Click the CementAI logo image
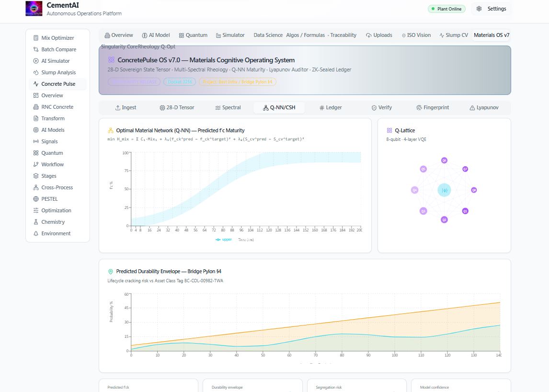Viewport: 549px width, 392px height. click(x=34, y=9)
